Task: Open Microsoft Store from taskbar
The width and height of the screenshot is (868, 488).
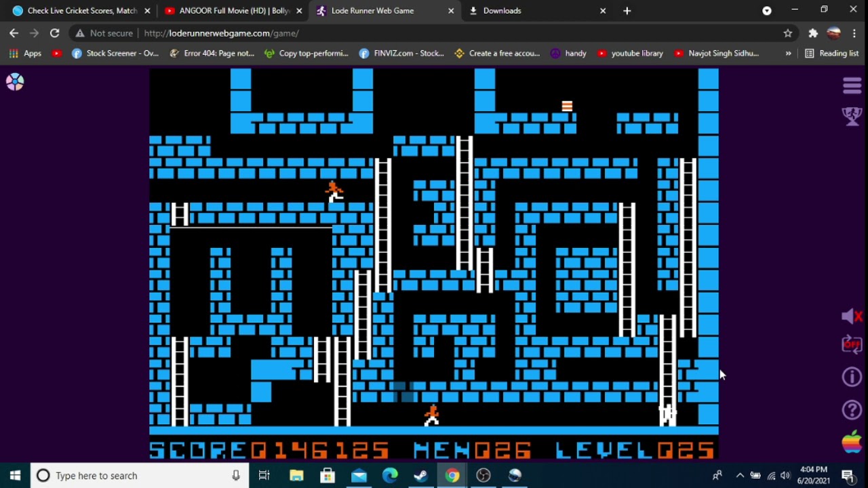Action: pyautogui.click(x=328, y=476)
